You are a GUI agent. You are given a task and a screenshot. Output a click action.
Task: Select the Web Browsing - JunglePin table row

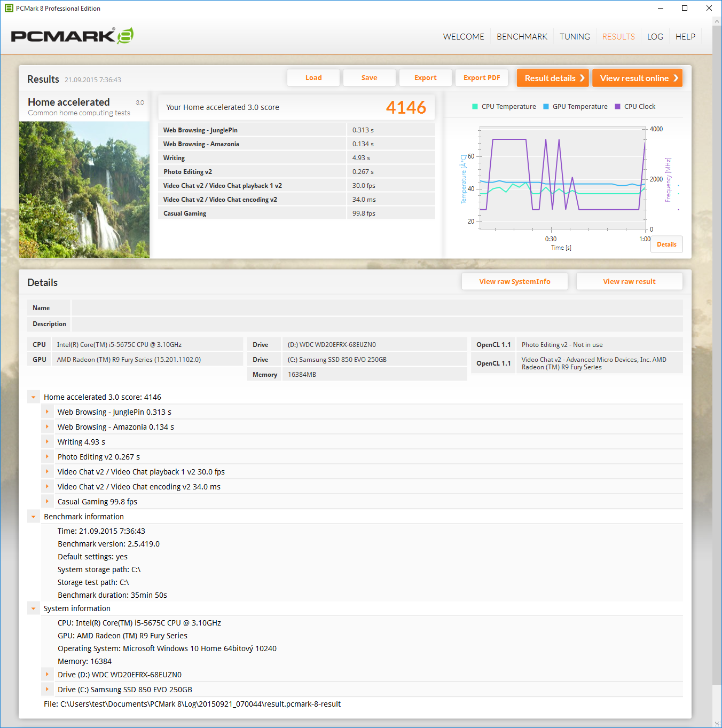296,130
